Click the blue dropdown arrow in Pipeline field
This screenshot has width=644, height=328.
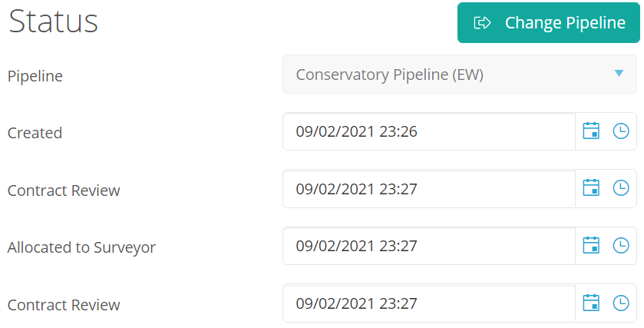point(619,74)
